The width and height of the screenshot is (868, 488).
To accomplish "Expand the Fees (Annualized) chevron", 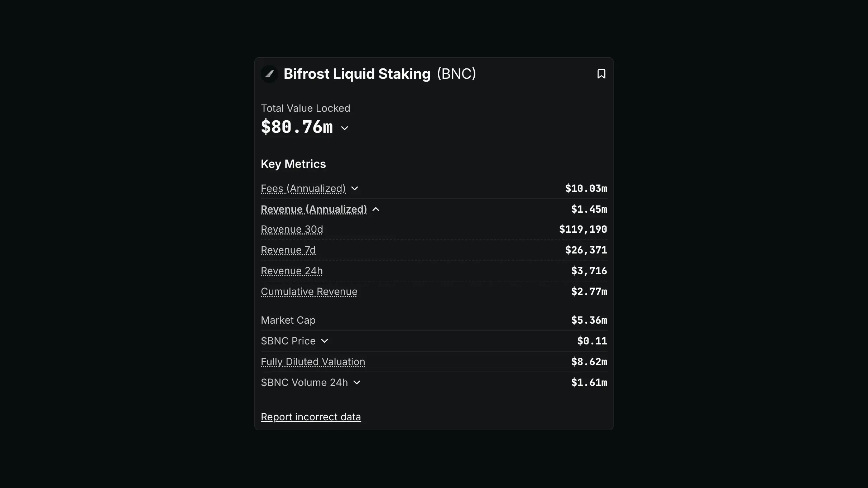I will (355, 188).
